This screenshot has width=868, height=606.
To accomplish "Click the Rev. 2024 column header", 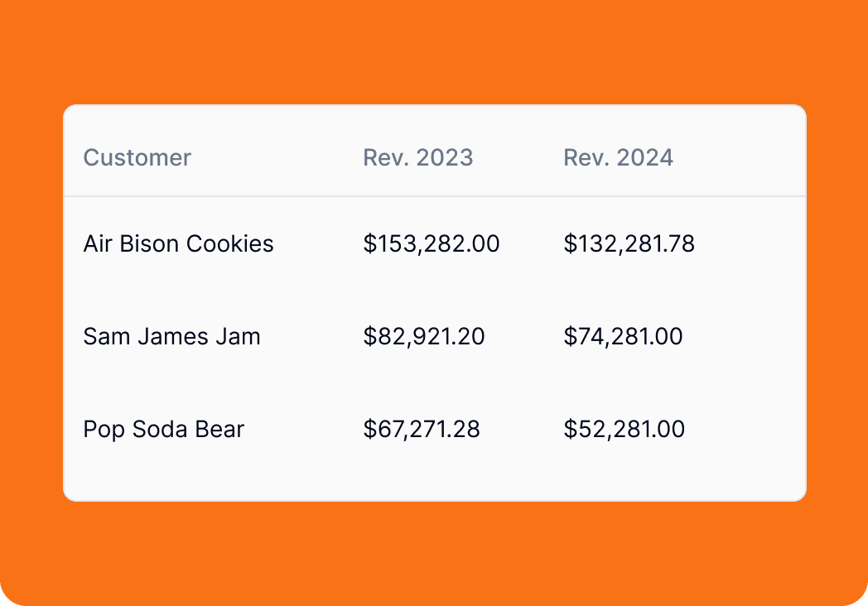I will pos(619,158).
